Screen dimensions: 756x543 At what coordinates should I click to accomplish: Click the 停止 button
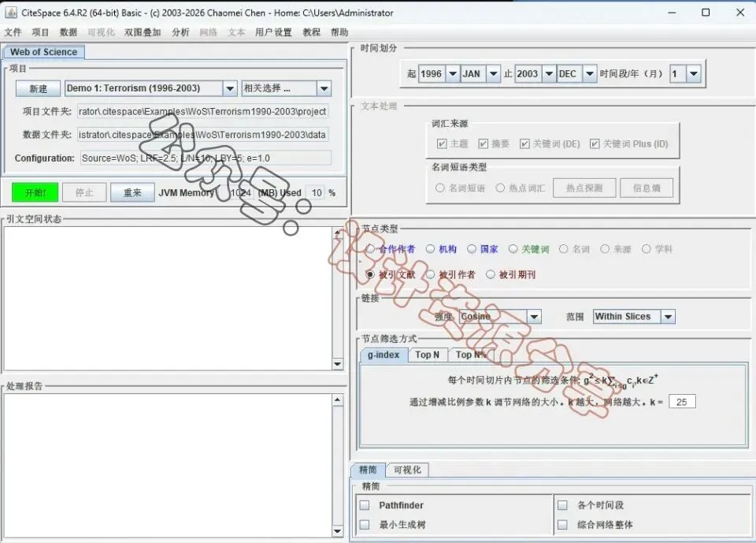coord(84,192)
